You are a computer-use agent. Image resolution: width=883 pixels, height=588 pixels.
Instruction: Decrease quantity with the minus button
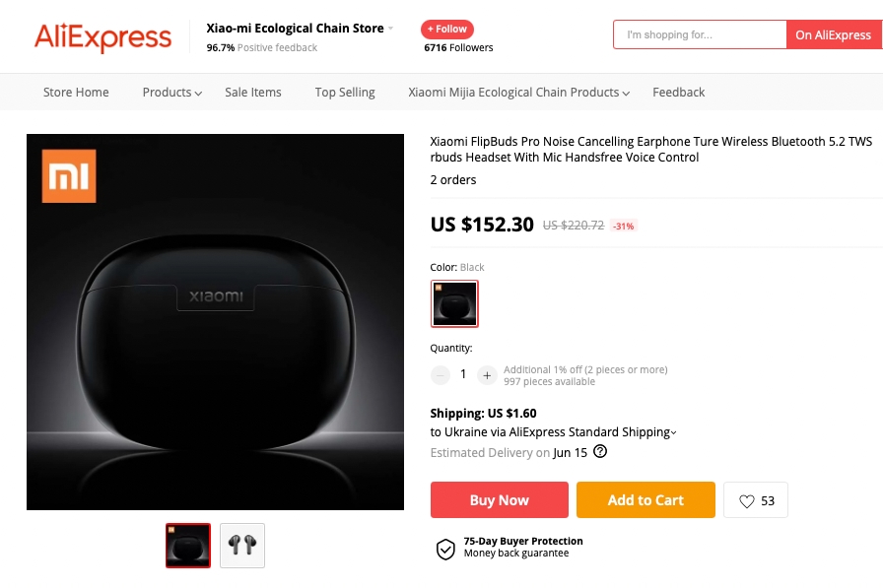tap(441, 374)
